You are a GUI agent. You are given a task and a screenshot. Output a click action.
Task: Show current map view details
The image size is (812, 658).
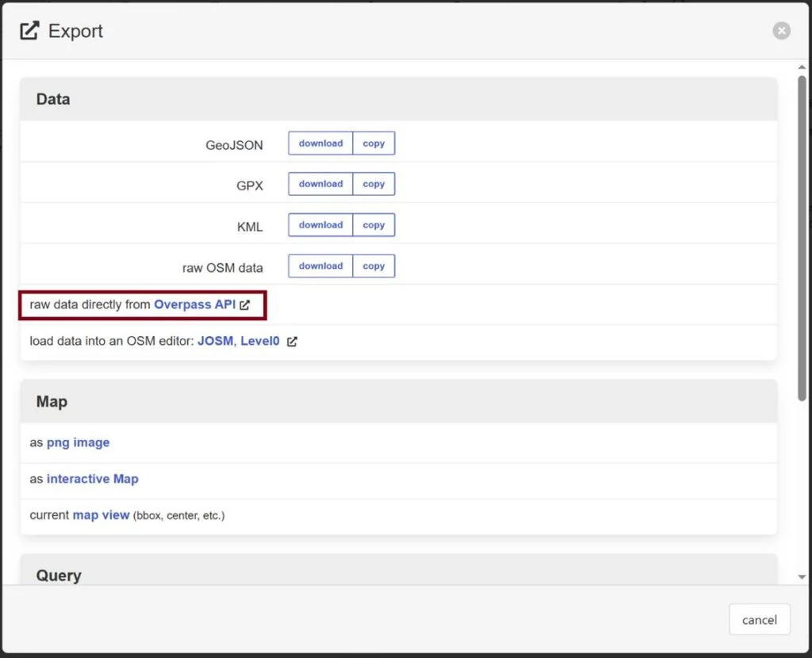click(101, 515)
